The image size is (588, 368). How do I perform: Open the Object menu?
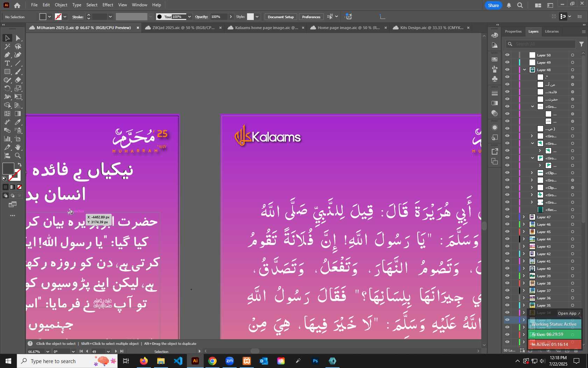(x=61, y=5)
